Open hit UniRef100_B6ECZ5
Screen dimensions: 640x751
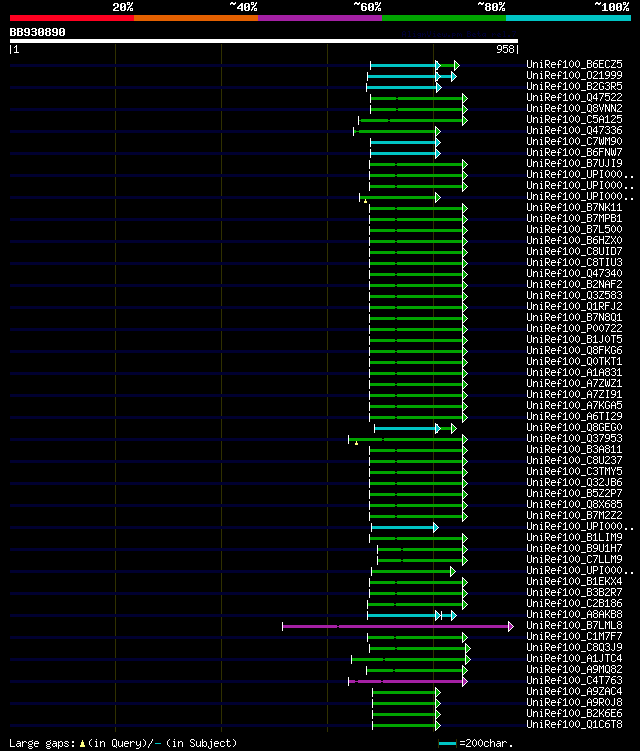point(574,64)
